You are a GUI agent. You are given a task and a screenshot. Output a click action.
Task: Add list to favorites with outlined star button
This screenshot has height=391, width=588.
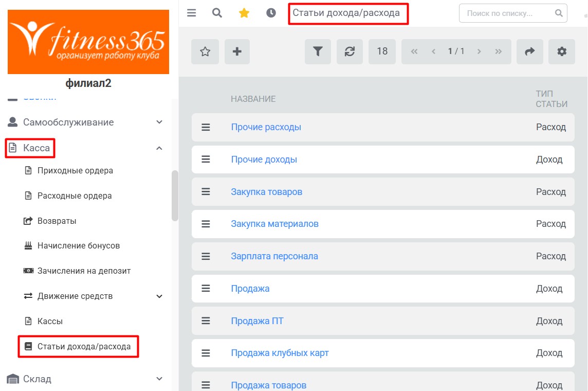(x=205, y=51)
